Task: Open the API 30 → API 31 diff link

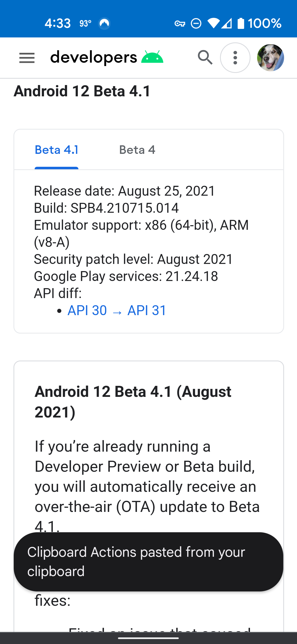Action: (117, 310)
